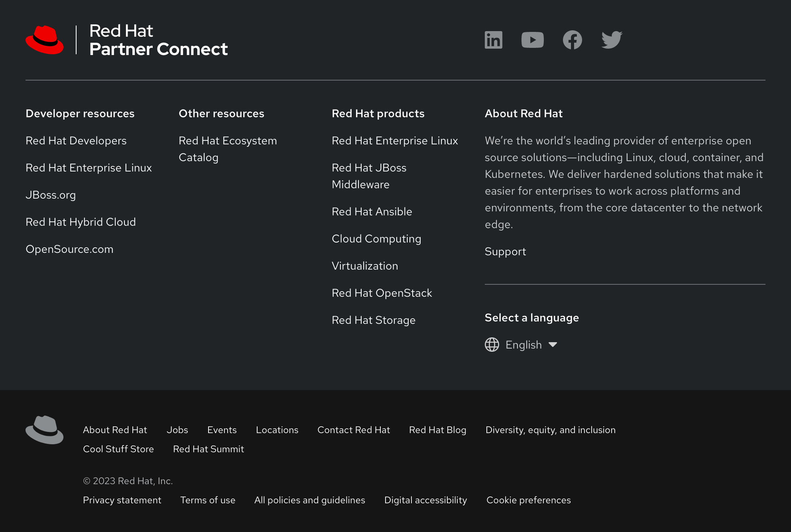Click the Support link
791x532 pixels.
click(505, 251)
